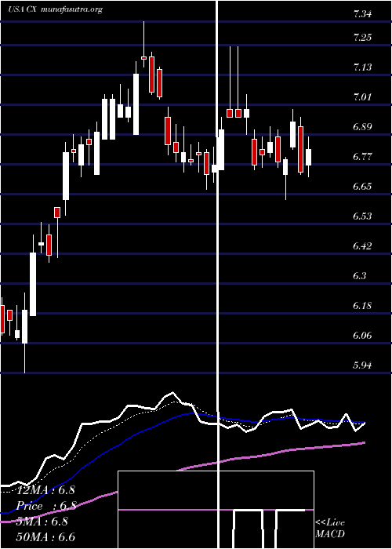
Task: Select the 6.89 price axis label
Action: point(362,127)
